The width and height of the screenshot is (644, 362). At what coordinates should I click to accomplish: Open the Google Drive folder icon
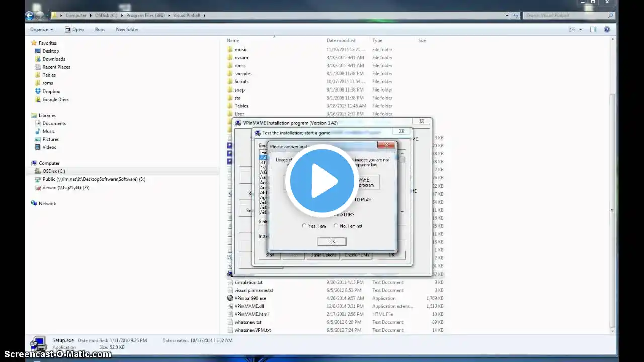pos(38,100)
